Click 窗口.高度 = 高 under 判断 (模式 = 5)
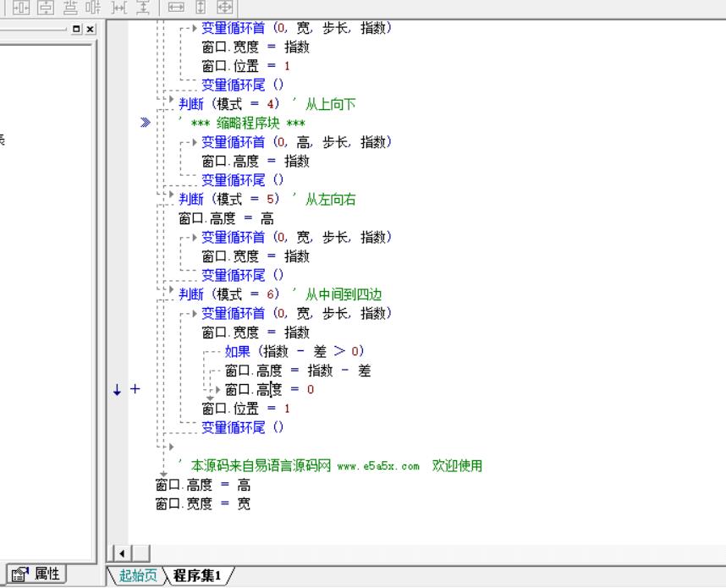Screen dimensions: 726x588 click(x=227, y=218)
